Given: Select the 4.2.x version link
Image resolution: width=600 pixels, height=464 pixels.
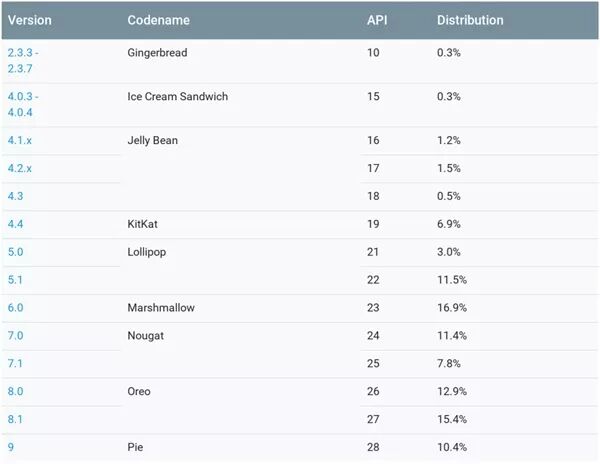Looking at the screenshot, I should [20, 169].
